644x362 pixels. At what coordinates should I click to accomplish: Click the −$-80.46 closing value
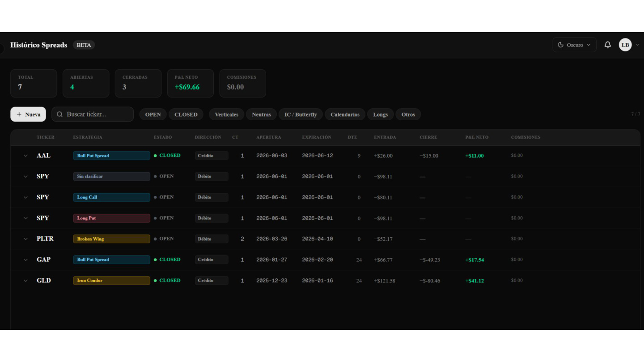[x=430, y=281]
